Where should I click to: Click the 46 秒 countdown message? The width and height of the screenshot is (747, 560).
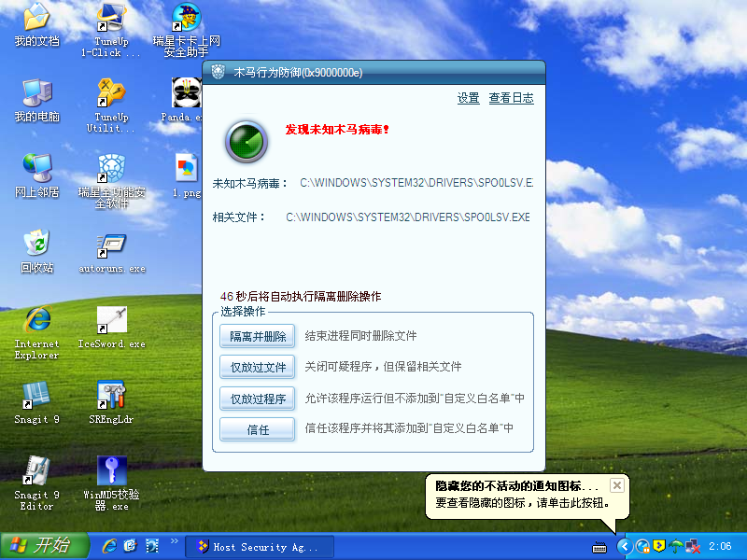[x=301, y=296]
